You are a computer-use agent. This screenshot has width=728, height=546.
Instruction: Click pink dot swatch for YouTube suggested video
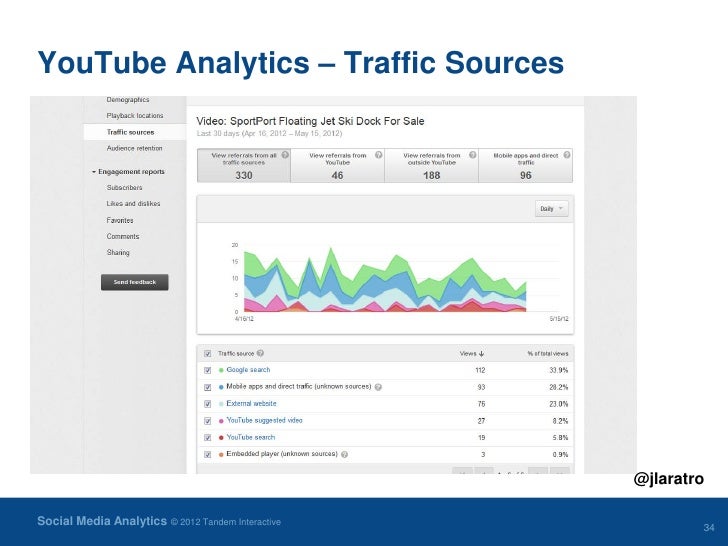(x=221, y=421)
